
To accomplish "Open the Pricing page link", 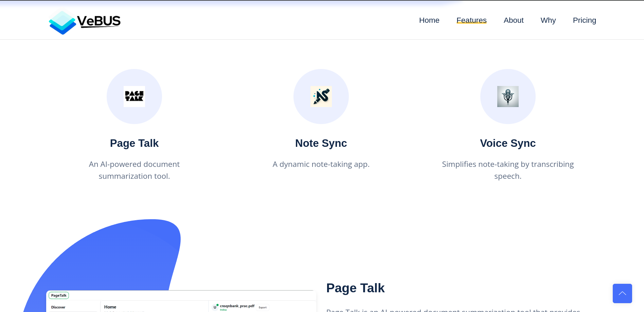I will (584, 20).
